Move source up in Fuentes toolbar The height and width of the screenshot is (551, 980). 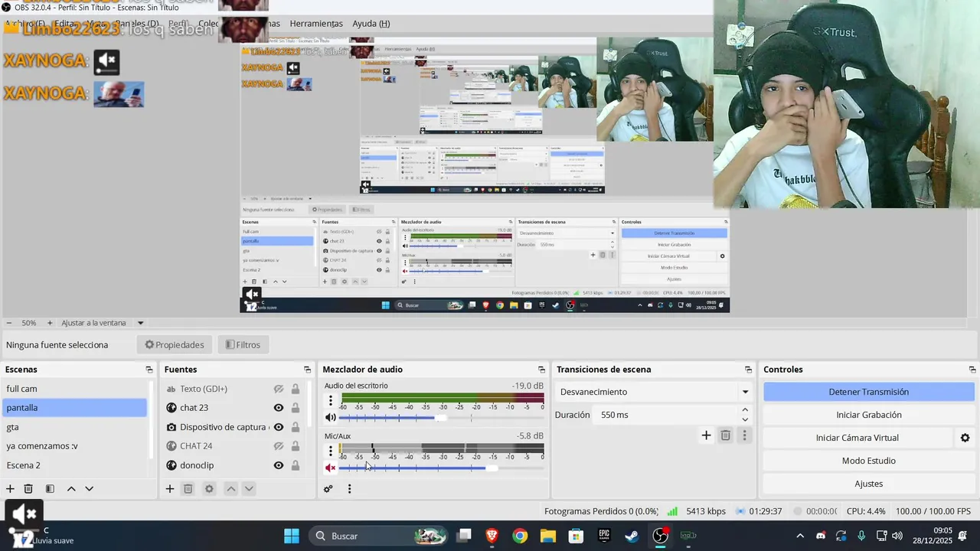pyautogui.click(x=230, y=488)
